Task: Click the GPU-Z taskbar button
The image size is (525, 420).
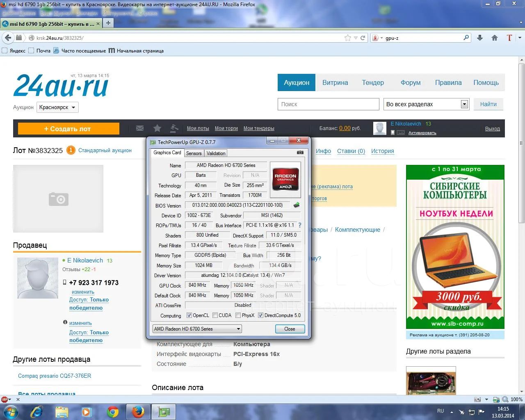Action: pyautogui.click(x=164, y=412)
